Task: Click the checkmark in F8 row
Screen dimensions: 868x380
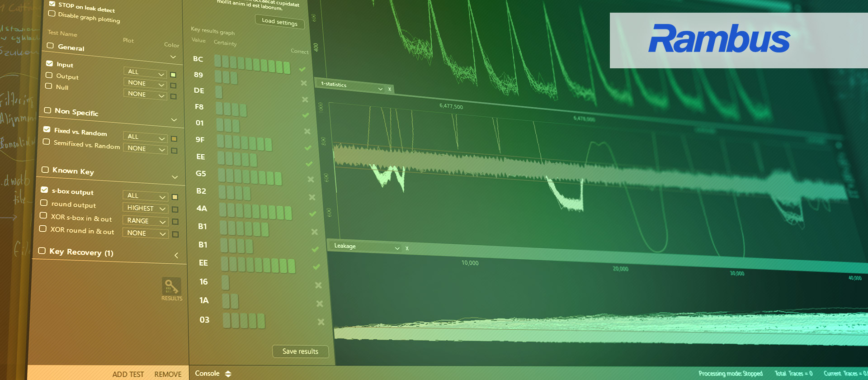Action: point(306,115)
